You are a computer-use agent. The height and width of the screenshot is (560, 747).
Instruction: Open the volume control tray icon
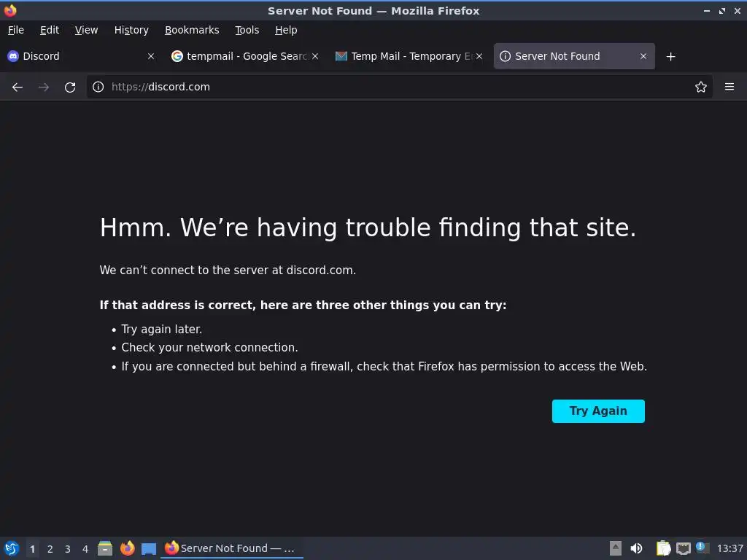pyautogui.click(x=636, y=548)
